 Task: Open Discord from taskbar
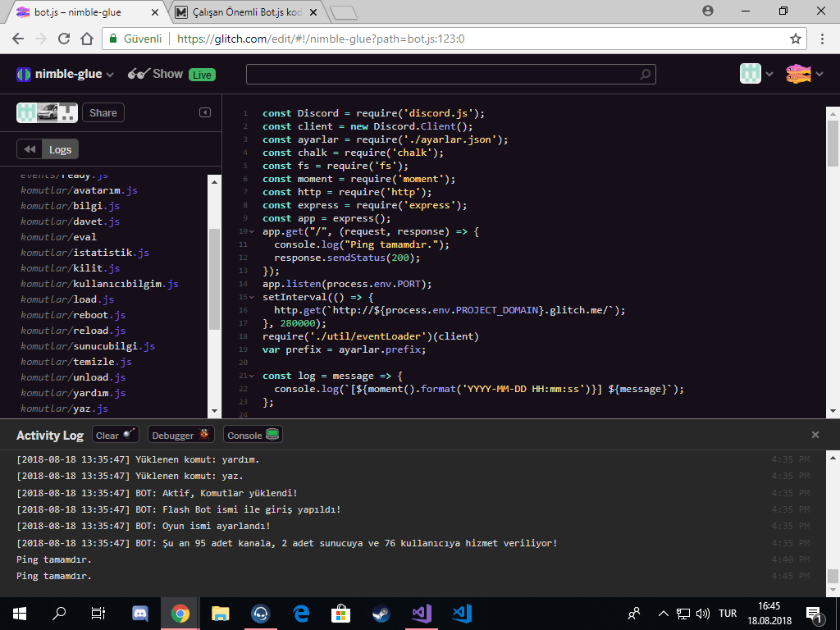click(140, 614)
